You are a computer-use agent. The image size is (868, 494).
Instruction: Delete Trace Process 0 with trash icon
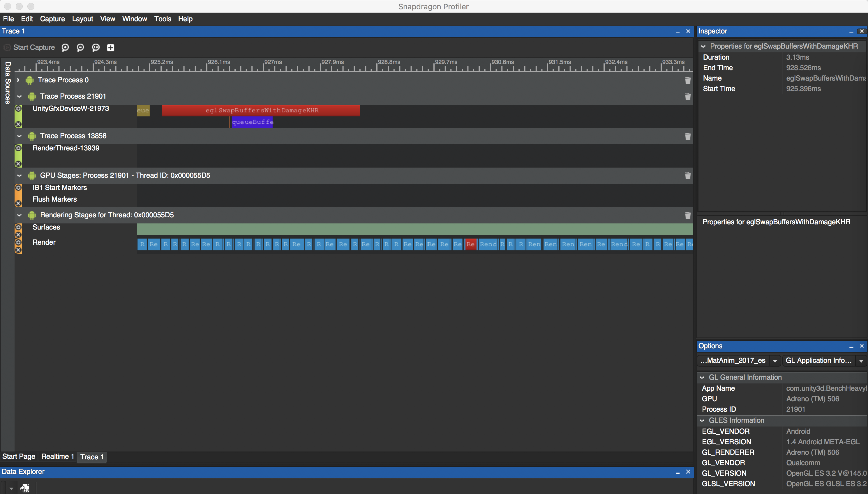click(x=687, y=80)
